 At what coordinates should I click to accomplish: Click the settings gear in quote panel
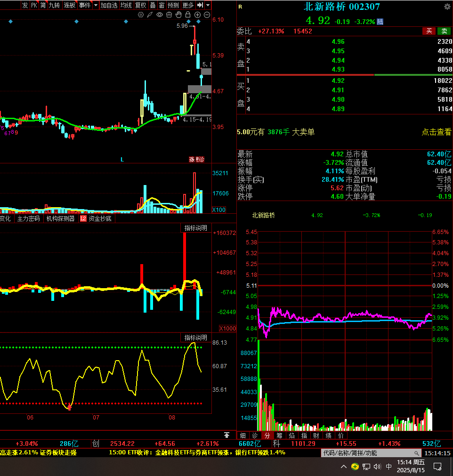[x=447, y=7]
